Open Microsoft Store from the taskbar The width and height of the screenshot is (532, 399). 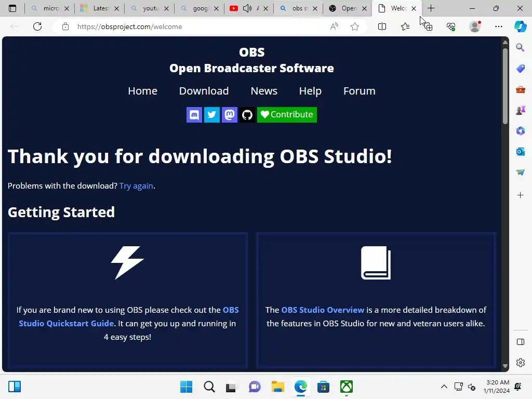pyautogui.click(x=323, y=387)
